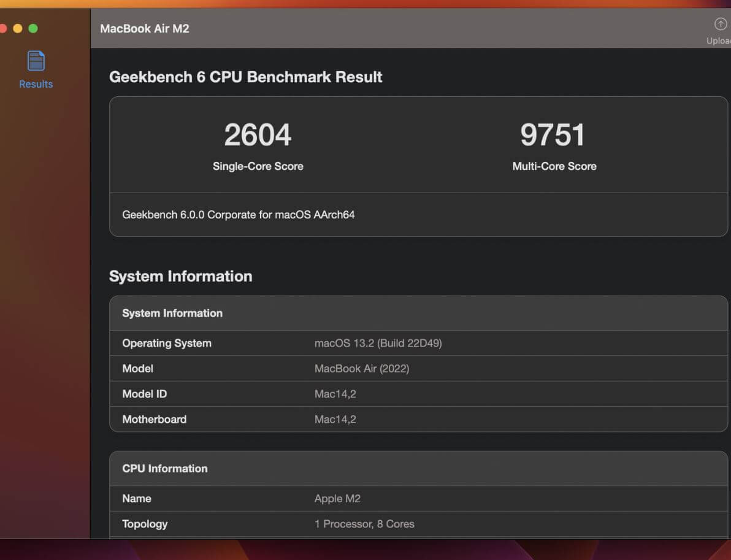Click the Multi-Core Score label

pos(554,166)
